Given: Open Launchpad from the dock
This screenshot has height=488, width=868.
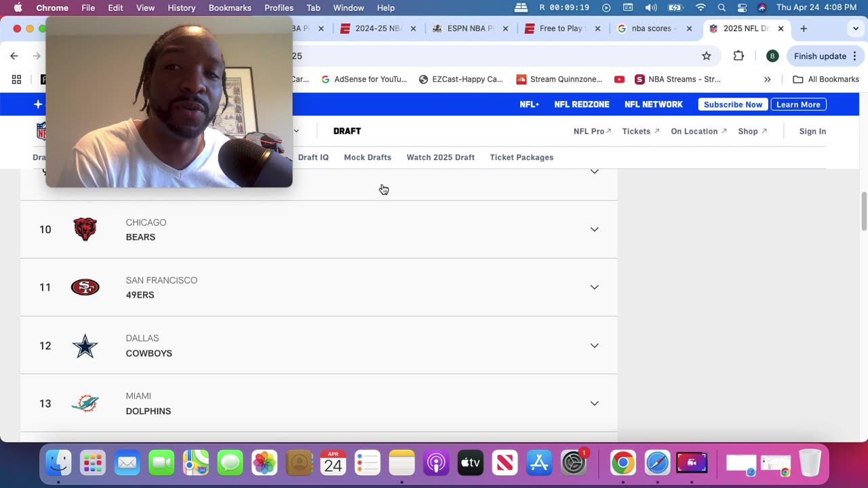Looking at the screenshot, I should point(92,463).
